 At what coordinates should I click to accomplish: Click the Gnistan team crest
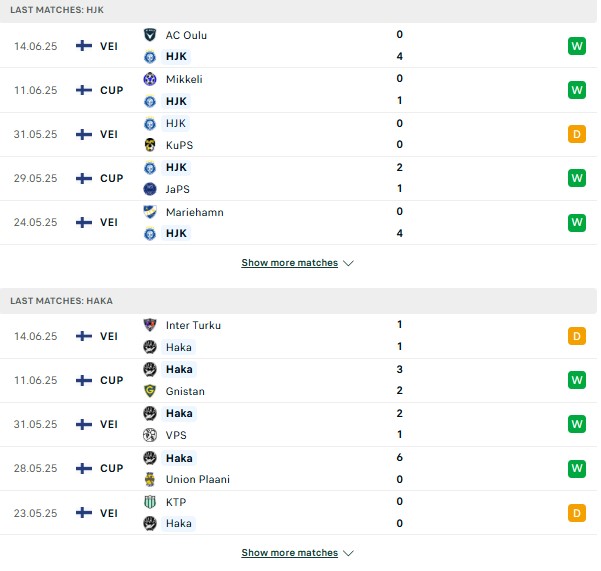[150, 391]
